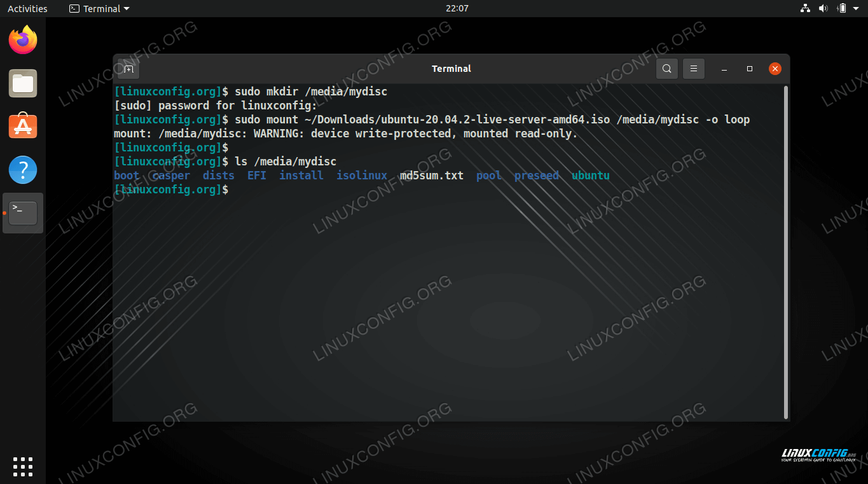Click the 'EFI' directory name

click(257, 176)
